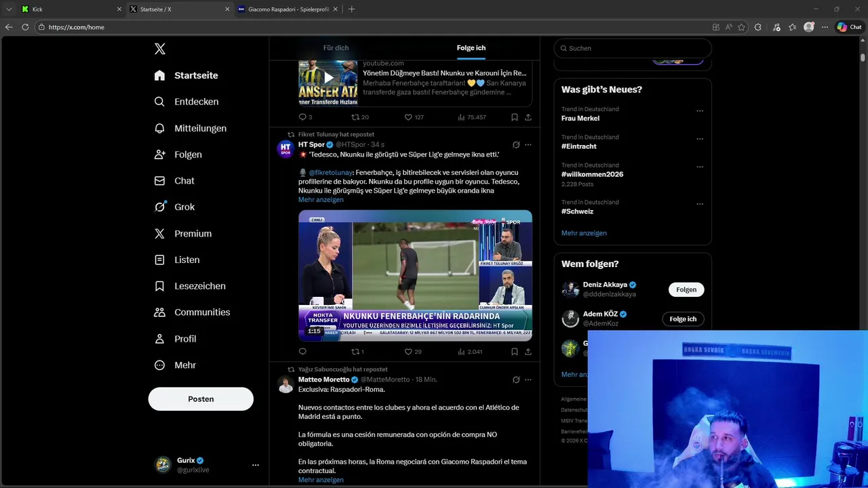Toggle Folge ich for Adem KÖZ
868x488 pixels.
click(683, 319)
